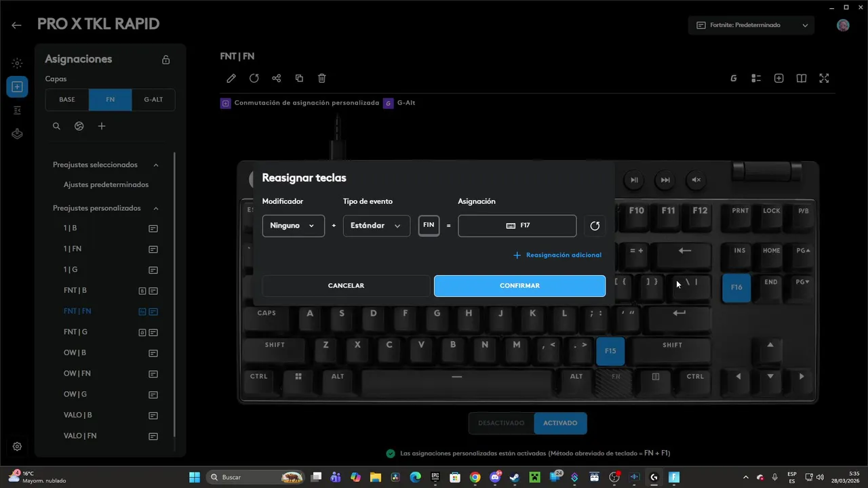Open the lighting effects section in left sidebar
Screen dimensions: 868x488
[17, 63]
